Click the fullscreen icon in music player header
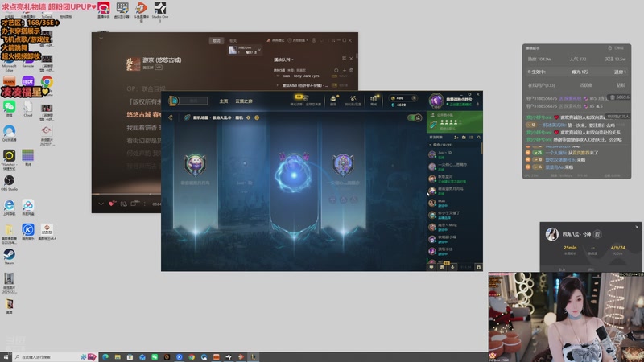The image size is (644, 362). (x=333, y=40)
